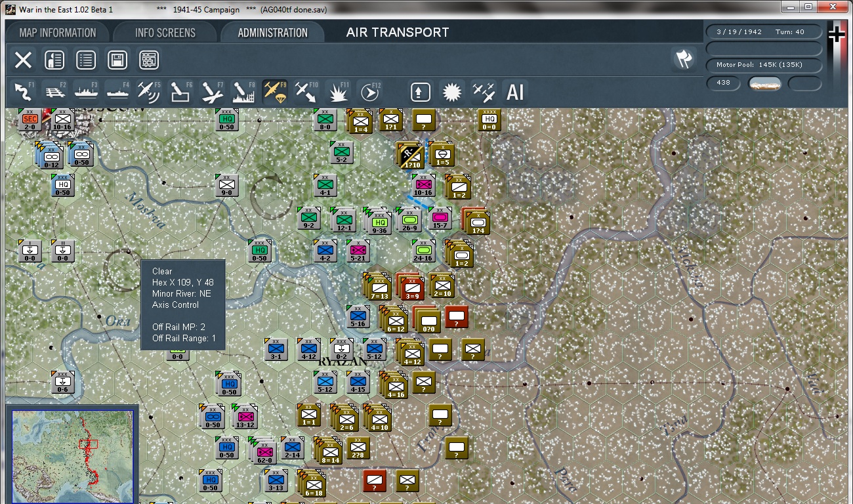This screenshot has width=853, height=504.
Task: Select the grey 9-0 unit counter
Action: [226, 186]
